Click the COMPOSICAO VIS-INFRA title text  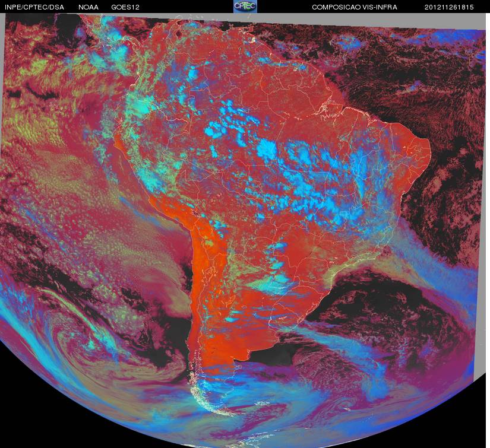point(355,7)
